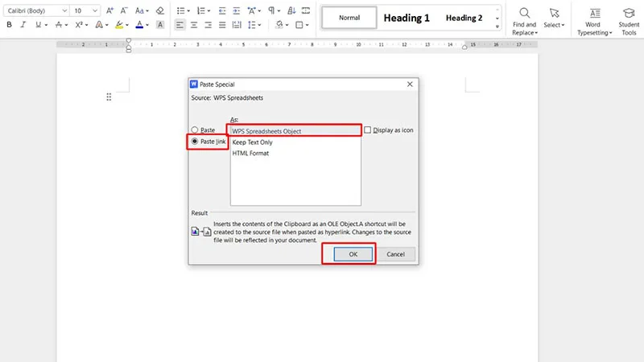Viewport: 644px width, 362px height.
Task: Apply superscript formatting
Action: [79, 25]
